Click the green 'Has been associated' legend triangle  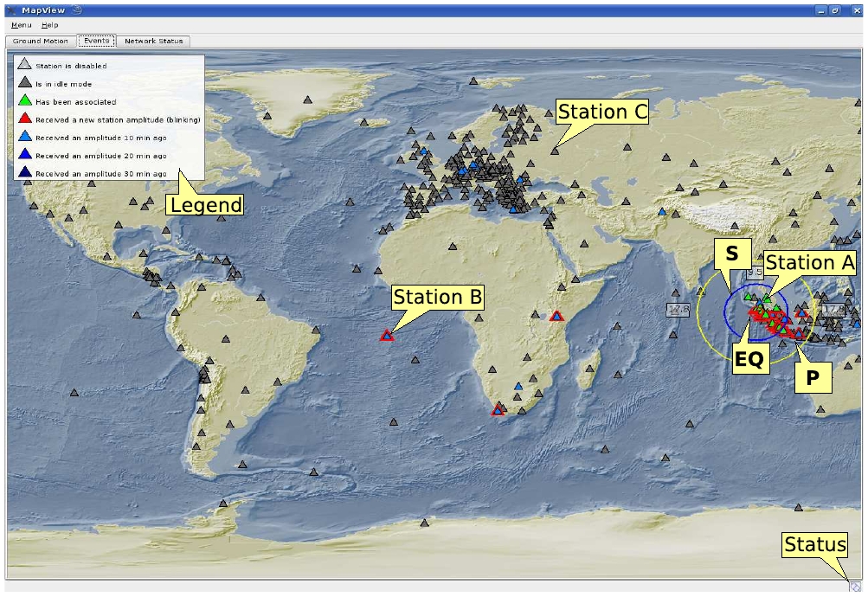coord(25,101)
